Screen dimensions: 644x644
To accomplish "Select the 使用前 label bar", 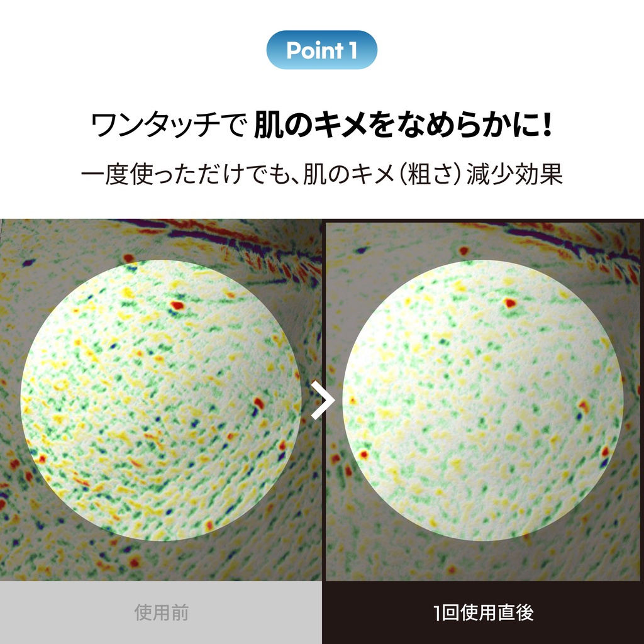I will tap(161, 613).
